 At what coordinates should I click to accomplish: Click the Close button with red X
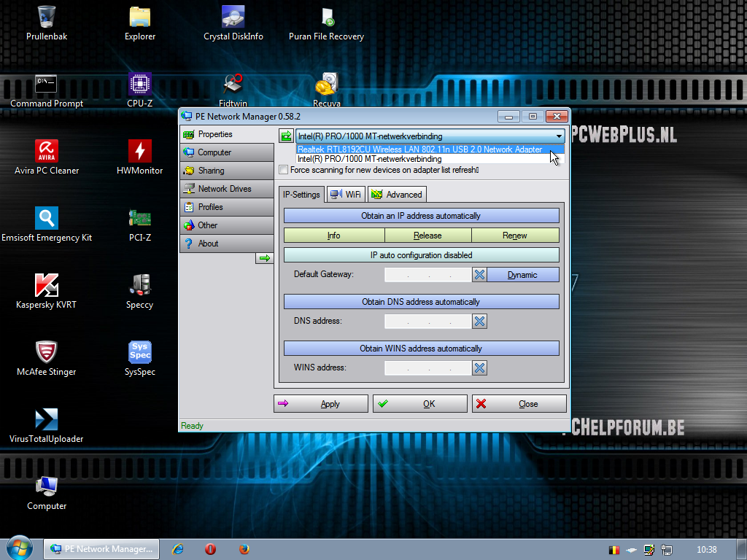[519, 404]
